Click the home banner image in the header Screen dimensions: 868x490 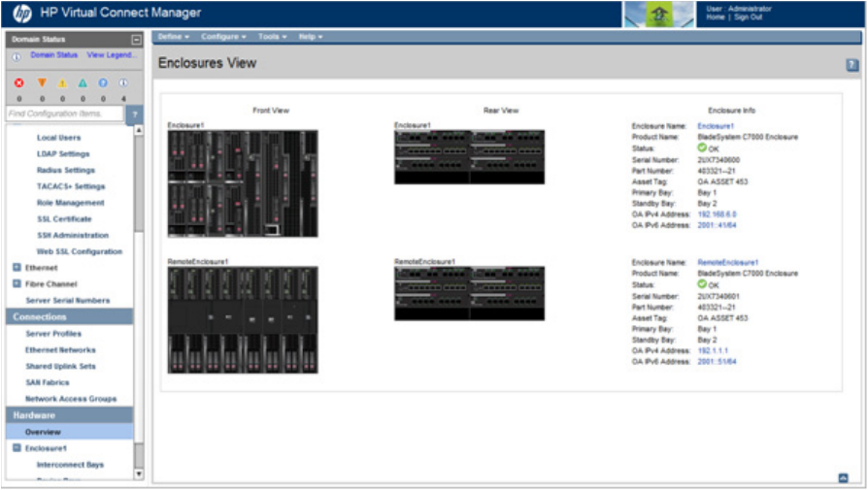coord(658,14)
